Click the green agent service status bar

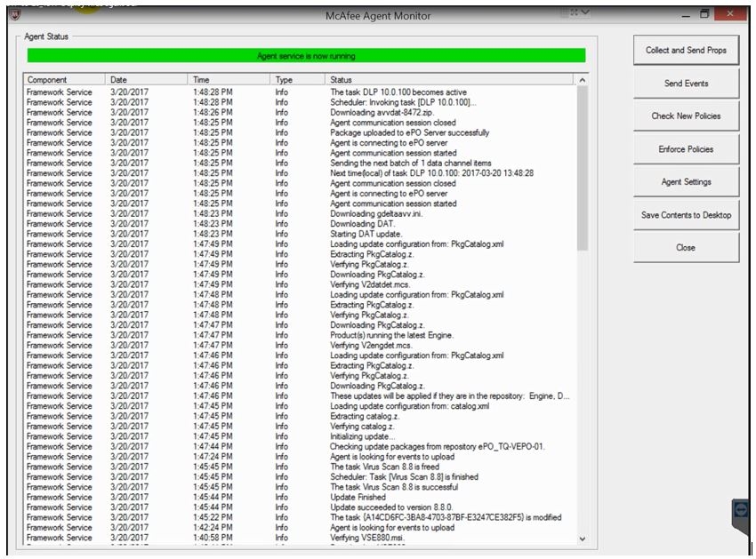(x=306, y=55)
